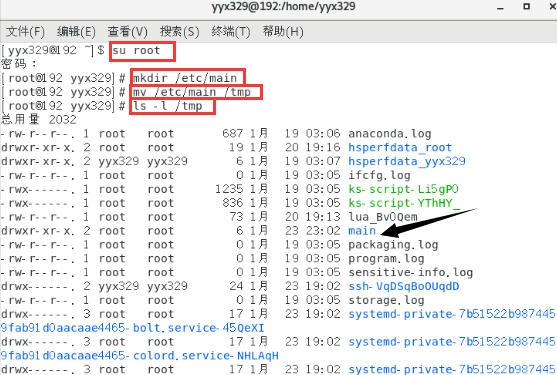Click the packaging.log file name
Viewport: 557px width, 375px height.
pos(393,245)
